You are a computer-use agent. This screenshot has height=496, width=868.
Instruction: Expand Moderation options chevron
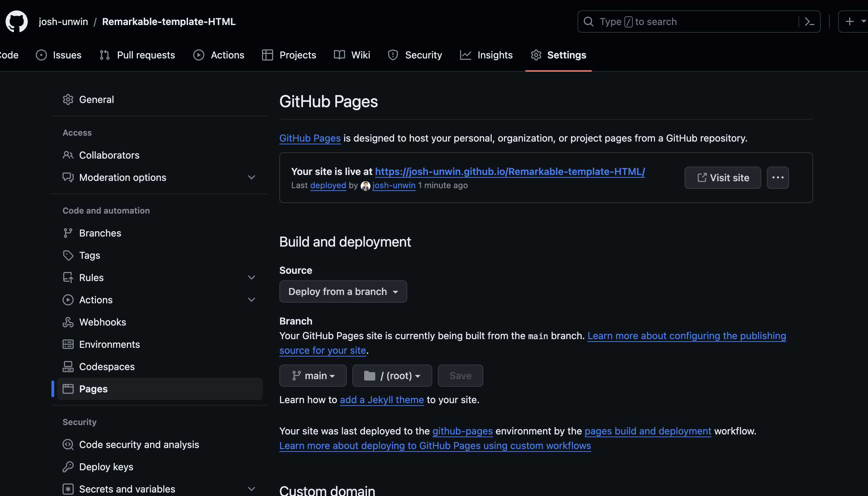(252, 177)
